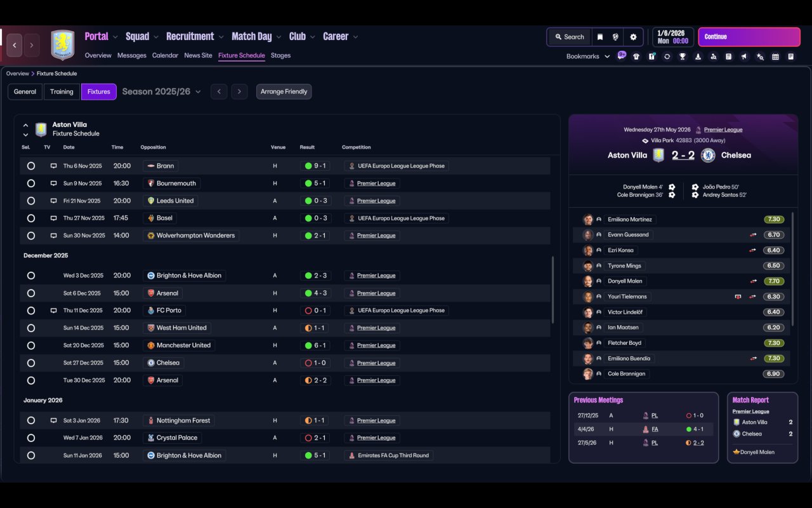The width and height of the screenshot is (812, 508).
Task: Click the player ratings list scrollbar
Action: (x=792, y=269)
